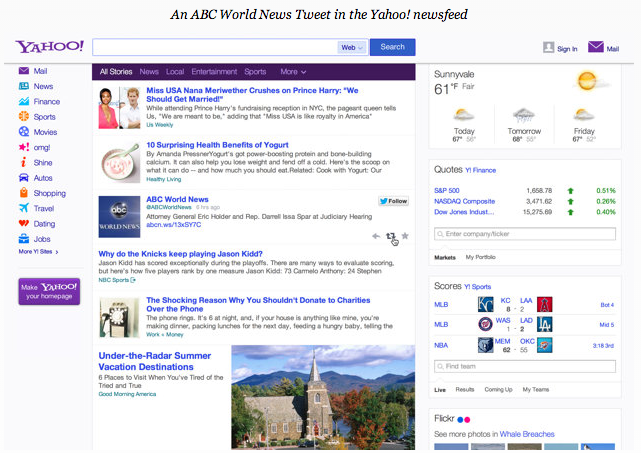Open the Autos car icon

click(x=24, y=177)
